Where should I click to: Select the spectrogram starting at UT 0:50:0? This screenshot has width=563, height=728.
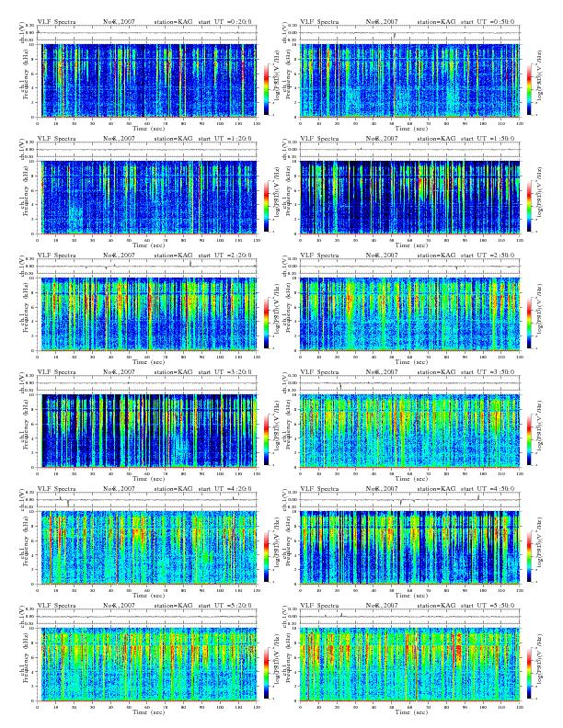click(410, 80)
